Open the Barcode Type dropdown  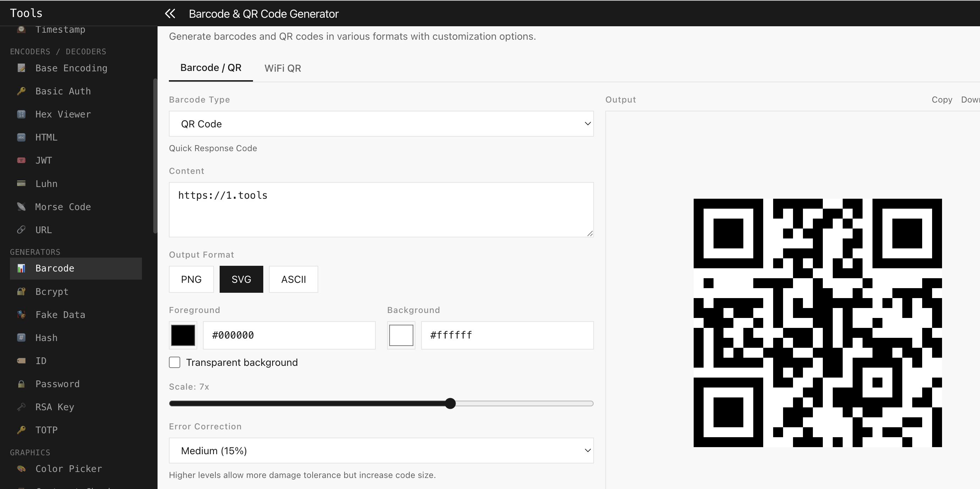[381, 124]
